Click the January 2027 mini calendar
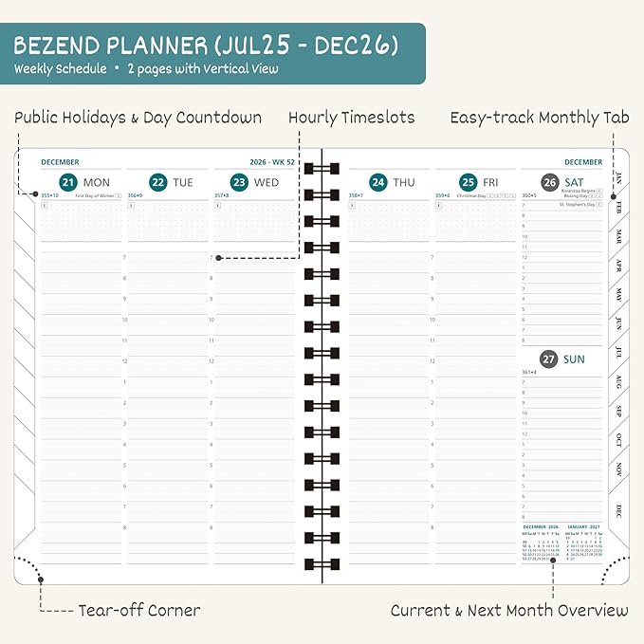Image resolution: width=644 pixels, height=644 pixels. point(585,544)
